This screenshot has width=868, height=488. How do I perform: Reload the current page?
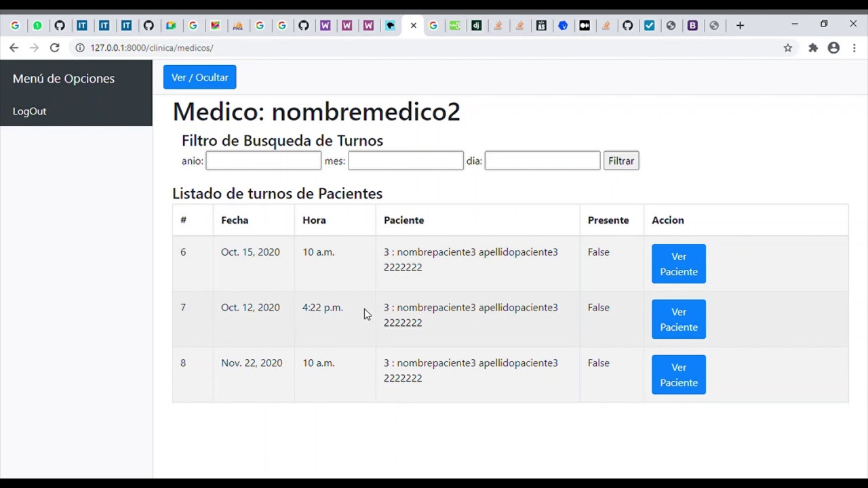point(55,47)
